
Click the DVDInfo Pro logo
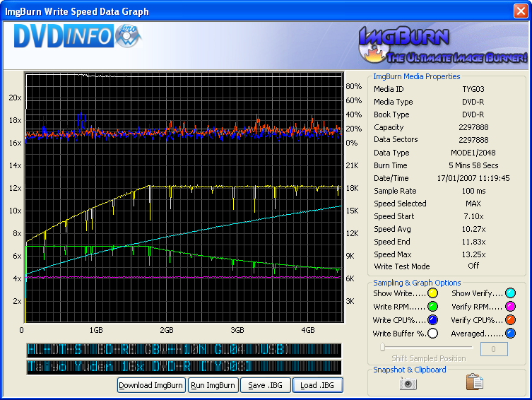[x=77, y=36]
